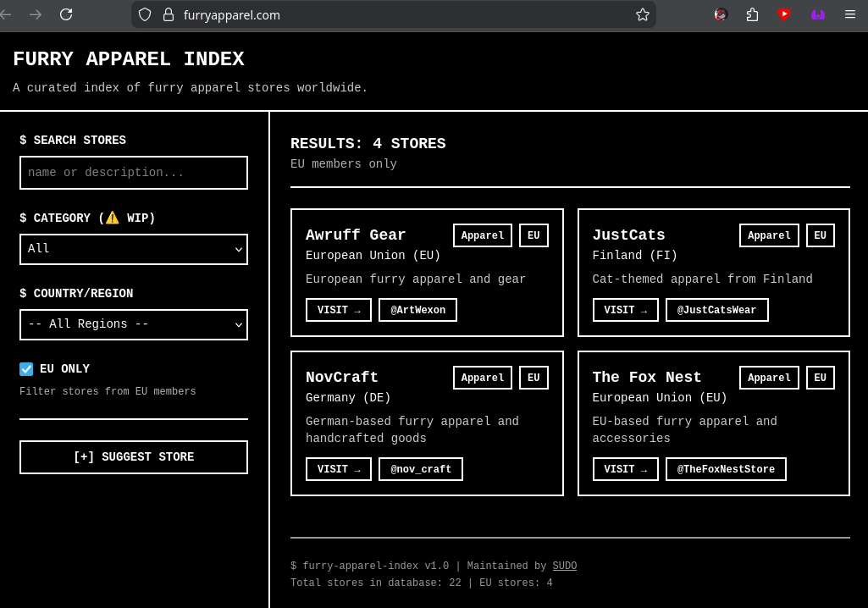Open the purple extension icon
Viewport: 868px width, 608px height.
pos(818,14)
